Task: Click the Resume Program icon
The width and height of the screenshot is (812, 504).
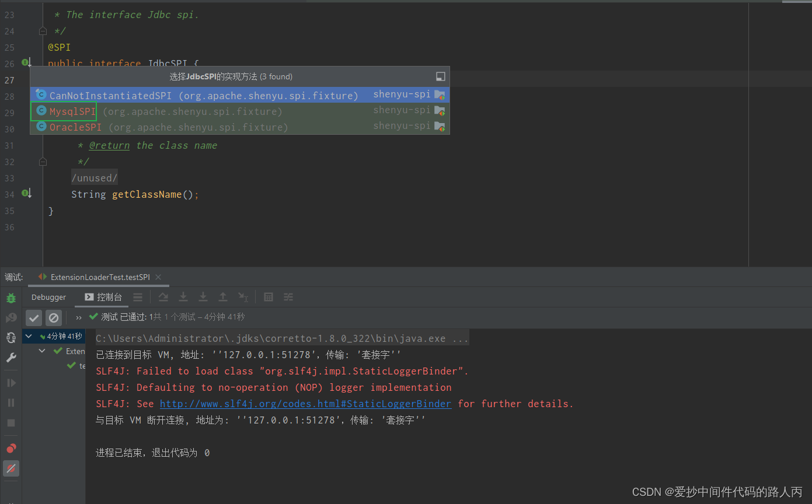Action: coord(11,383)
